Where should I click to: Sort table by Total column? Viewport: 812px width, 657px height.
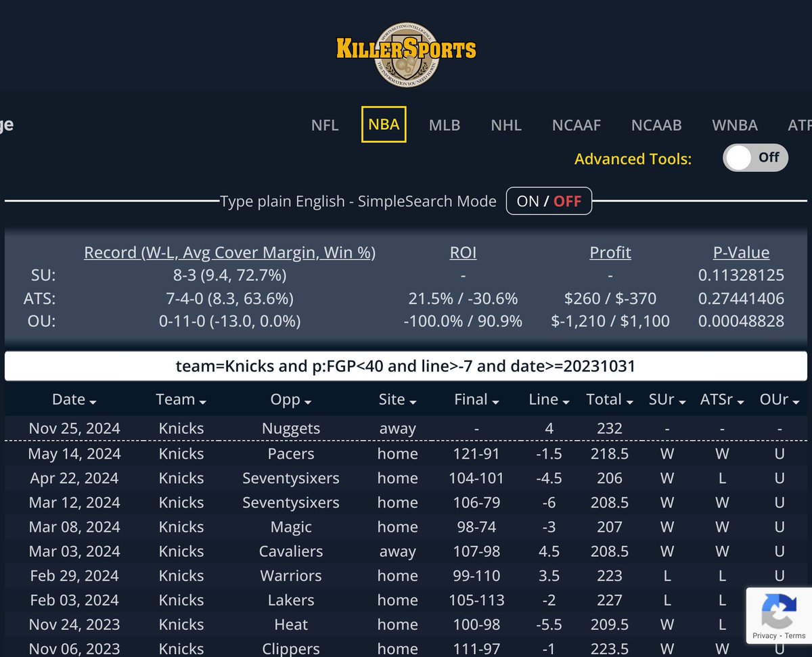[610, 400]
